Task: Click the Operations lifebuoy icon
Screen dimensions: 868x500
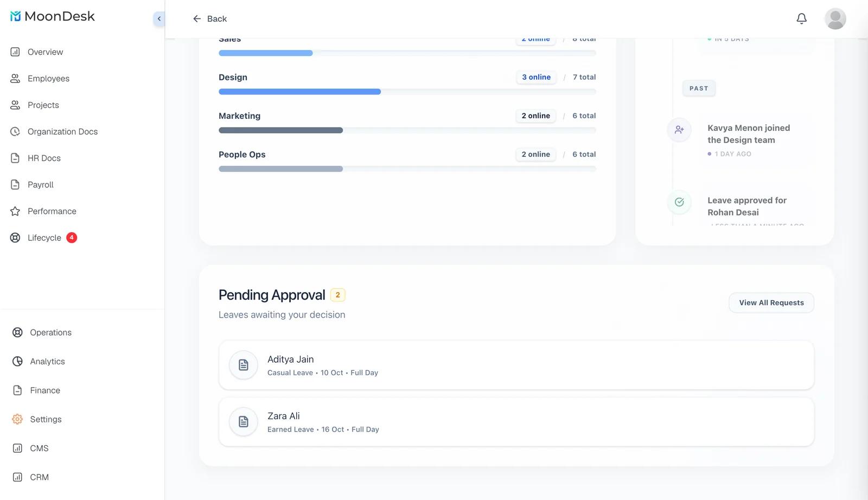Action: 17,333
